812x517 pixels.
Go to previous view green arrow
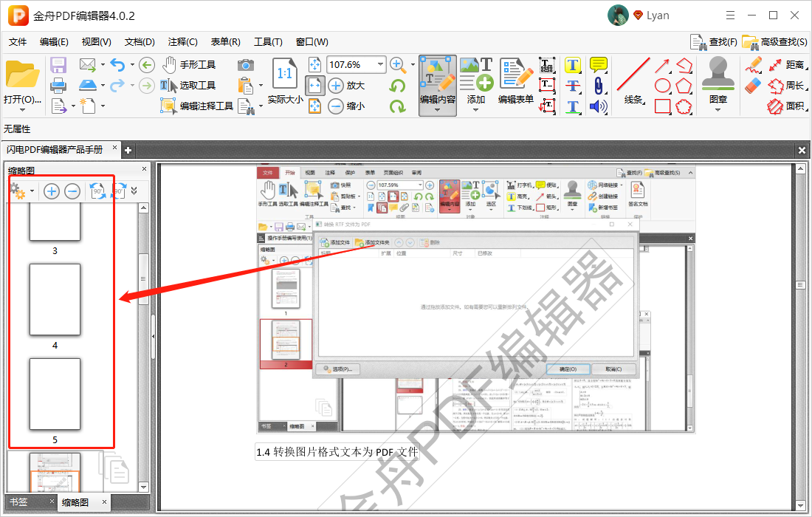click(x=147, y=65)
